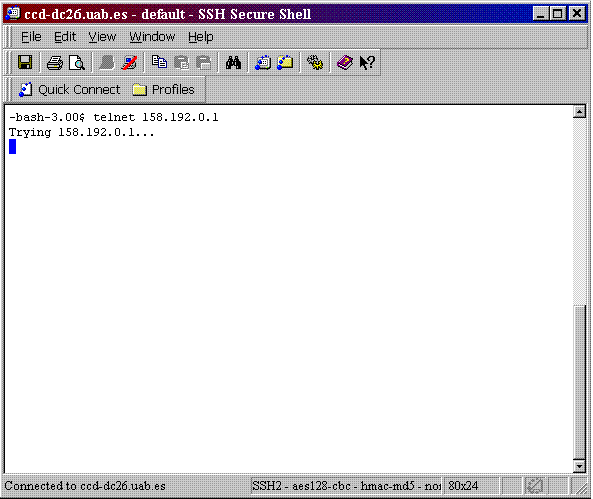Open Find with the binoculars icon
The image size is (593, 499).
233,62
